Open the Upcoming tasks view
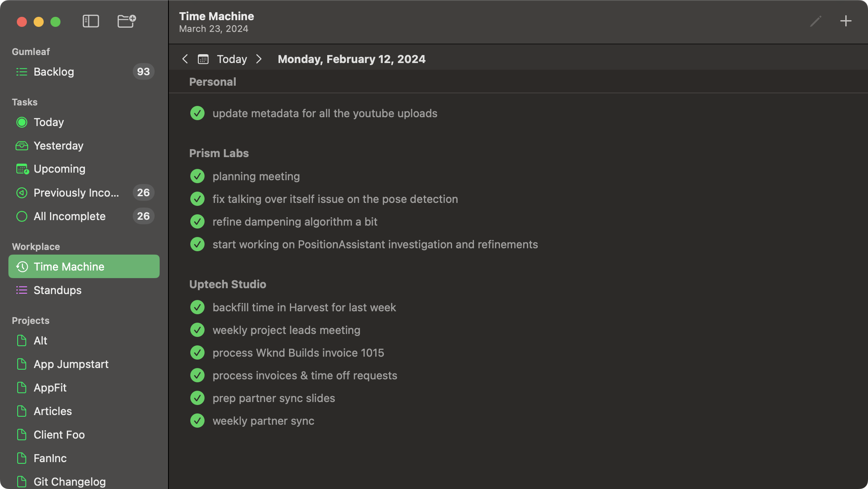868x489 pixels. click(x=59, y=169)
